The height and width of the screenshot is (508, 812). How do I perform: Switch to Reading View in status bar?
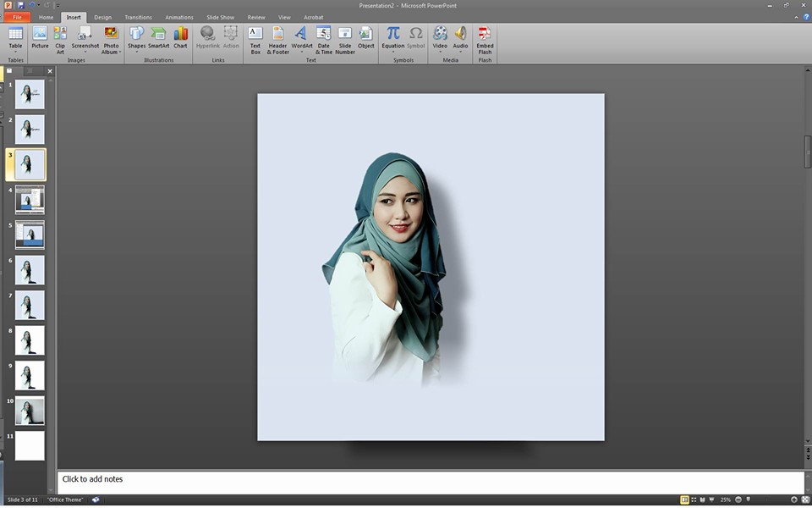pos(703,500)
